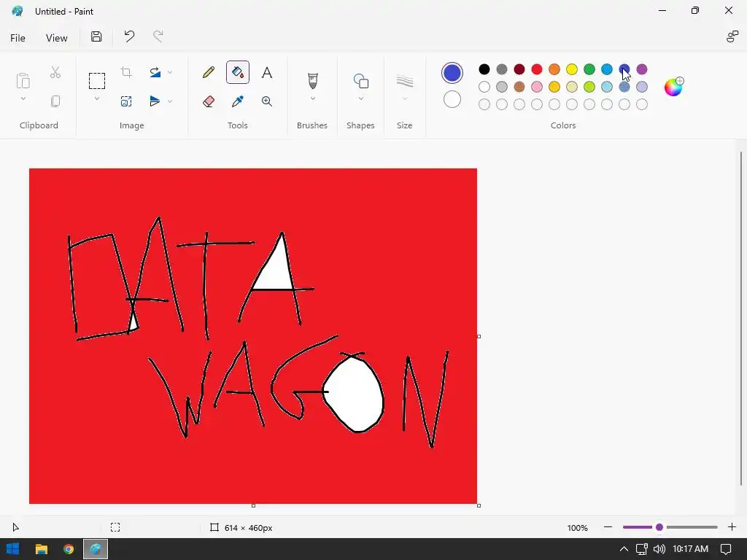Choose the Brushes tool icon
This screenshot has width=747, height=560.
coord(312,81)
